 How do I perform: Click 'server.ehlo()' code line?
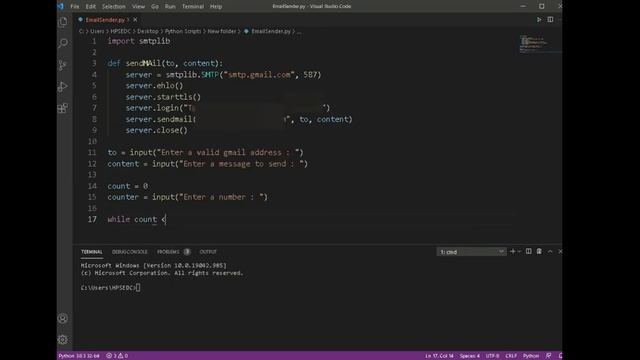154,86
